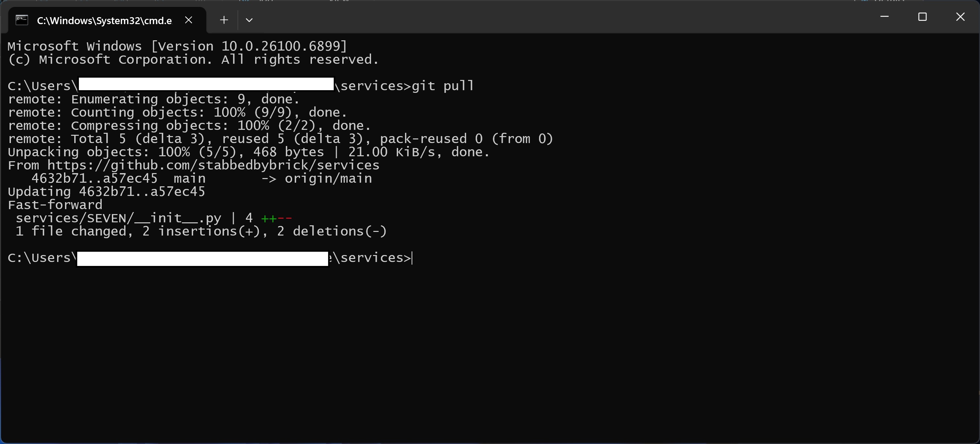The height and width of the screenshot is (444, 980).
Task: Expand the new tab profile dropdown chevron
Action: [x=249, y=20]
